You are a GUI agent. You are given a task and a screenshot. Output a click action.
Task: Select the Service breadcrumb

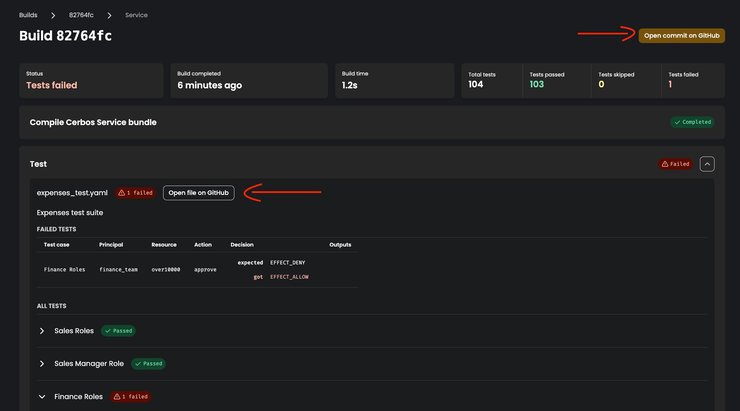[x=136, y=15]
